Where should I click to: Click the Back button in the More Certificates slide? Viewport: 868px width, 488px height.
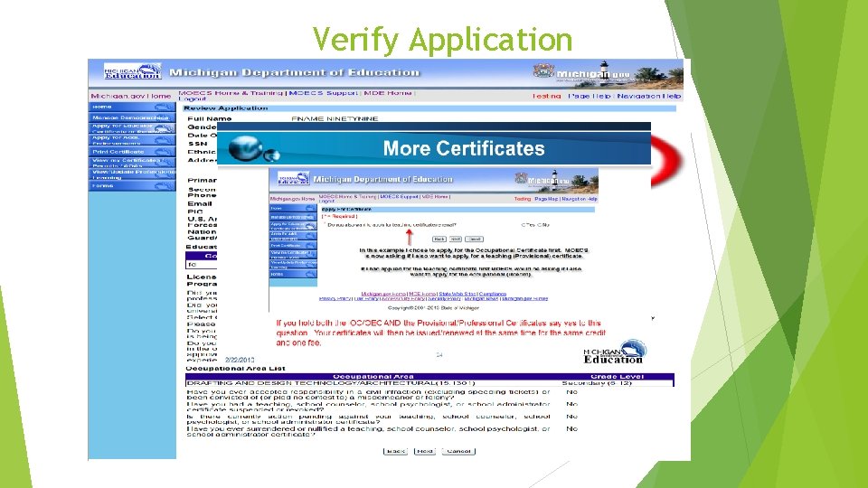pyautogui.click(x=439, y=239)
